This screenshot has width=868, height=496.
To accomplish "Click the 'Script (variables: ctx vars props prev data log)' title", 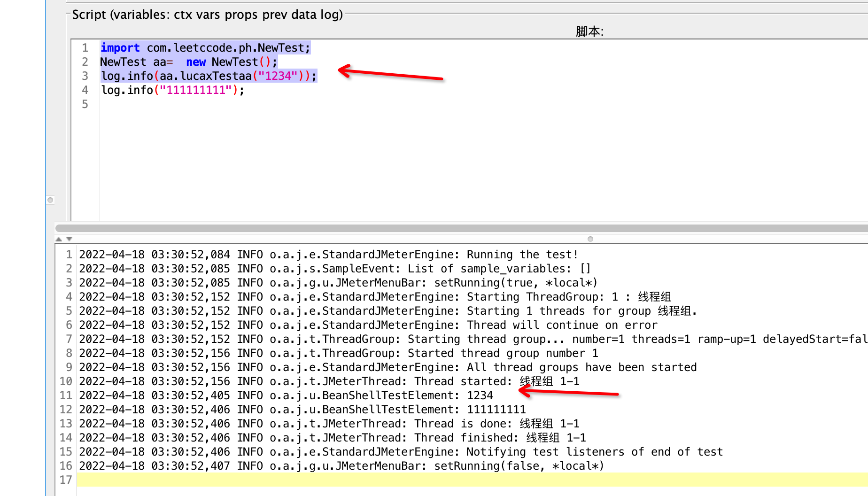I will click(208, 15).
